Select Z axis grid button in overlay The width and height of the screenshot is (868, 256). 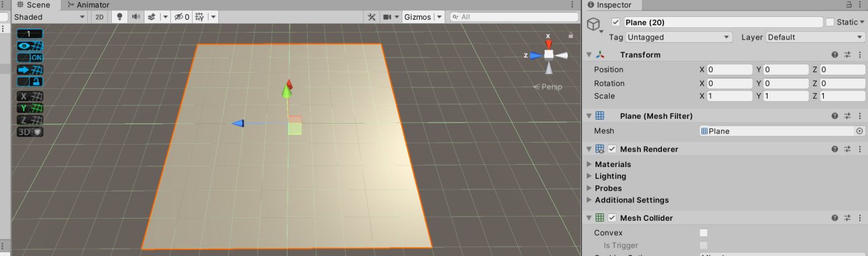coord(30,120)
